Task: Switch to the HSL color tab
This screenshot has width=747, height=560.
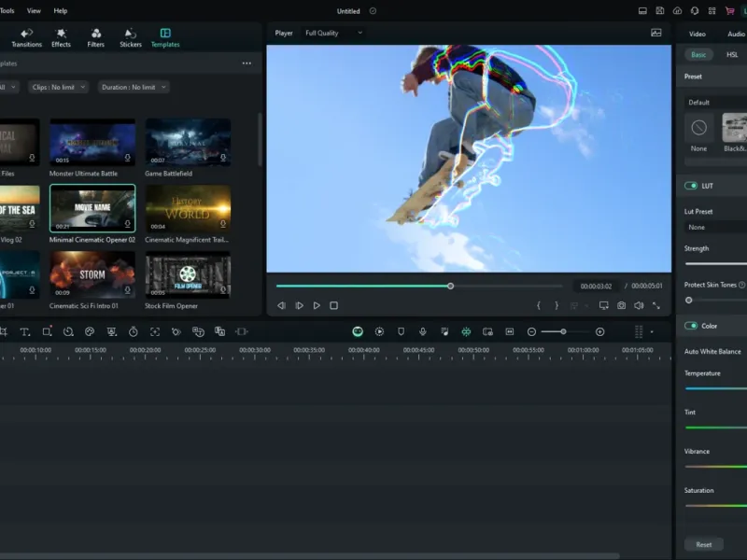Action: (732, 55)
